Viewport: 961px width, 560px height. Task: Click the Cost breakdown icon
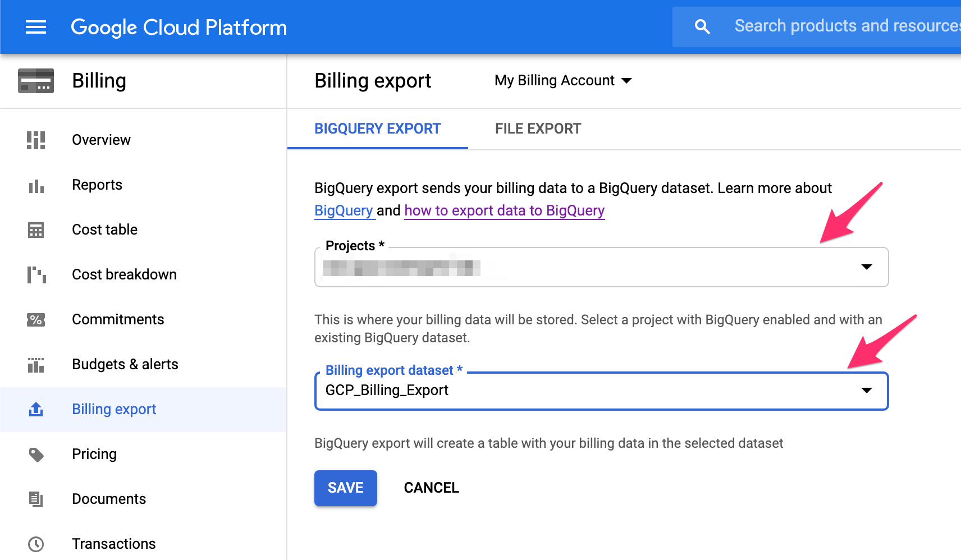click(36, 275)
